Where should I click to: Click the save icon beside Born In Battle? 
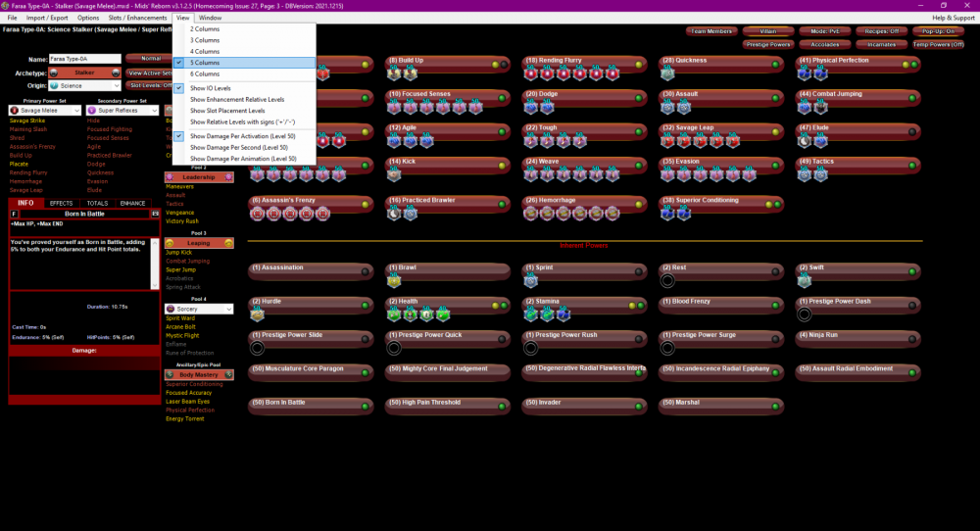(x=155, y=214)
